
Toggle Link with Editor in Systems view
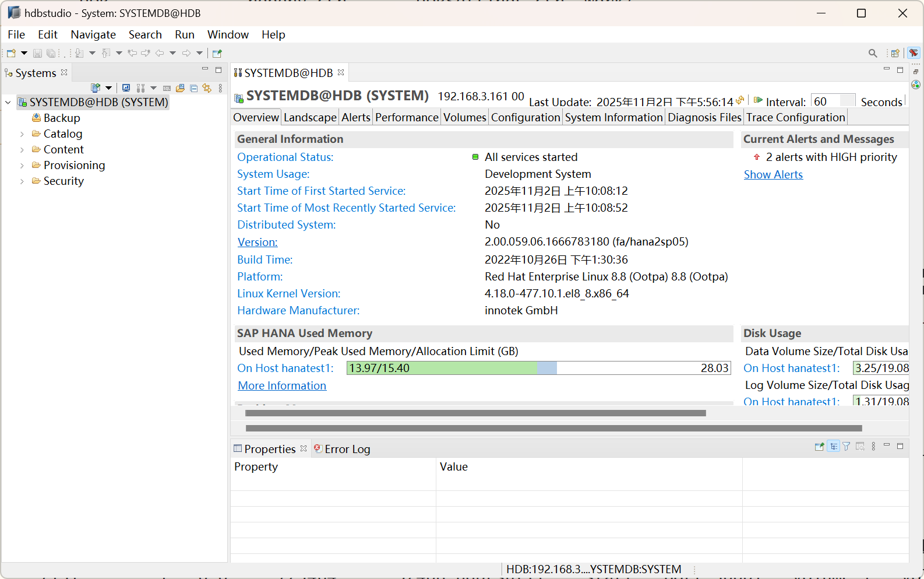(207, 88)
